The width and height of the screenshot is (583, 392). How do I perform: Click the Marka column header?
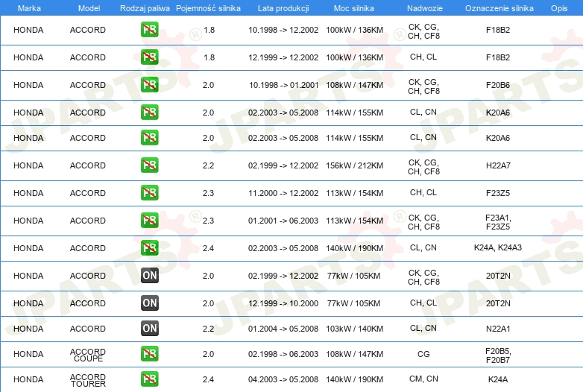29,8
